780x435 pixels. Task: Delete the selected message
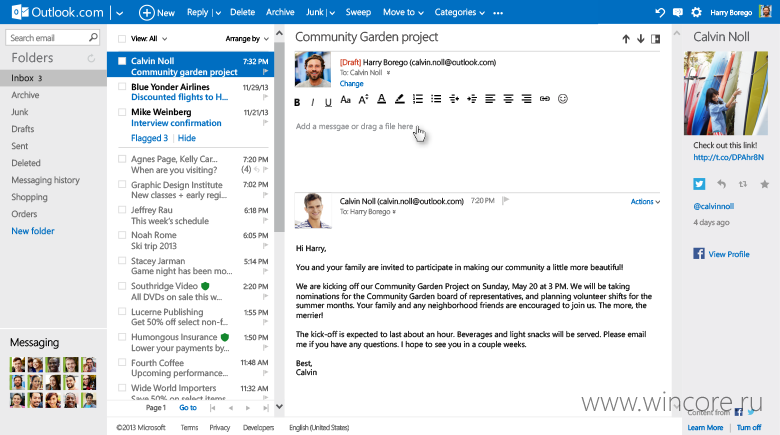(242, 12)
